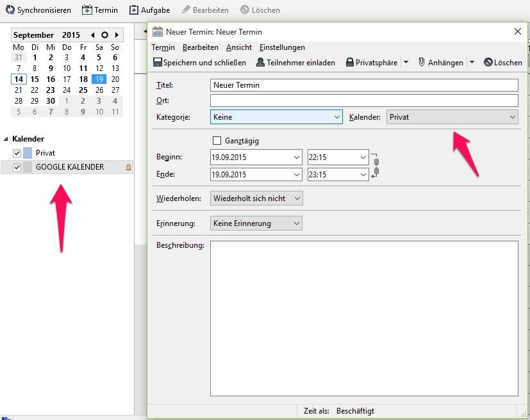Open the Wiederholen dropdown
Image resolution: width=530 pixels, height=420 pixels.
coord(256,198)
